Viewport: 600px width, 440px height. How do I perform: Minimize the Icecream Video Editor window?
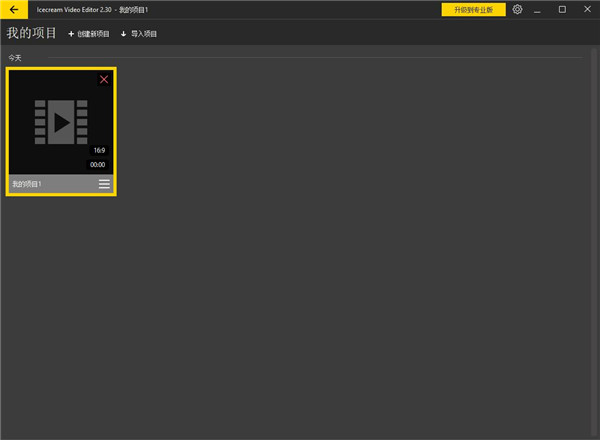[540, 9]
